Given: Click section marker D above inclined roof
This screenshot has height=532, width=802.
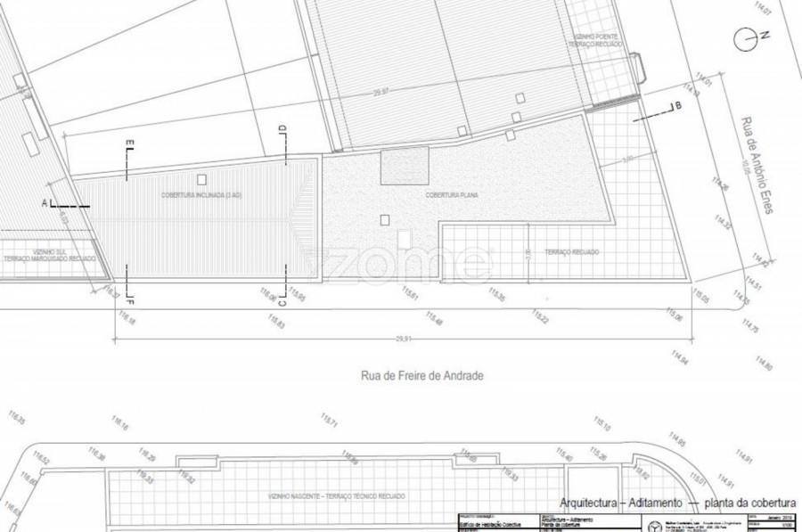Looking at the screenshot, I should (282, 130).
